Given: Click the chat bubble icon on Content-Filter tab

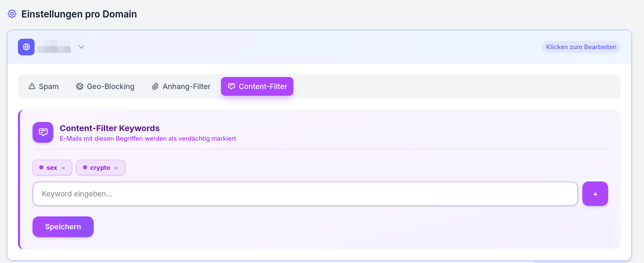Looking at the screenshot, I should point(232,86).
